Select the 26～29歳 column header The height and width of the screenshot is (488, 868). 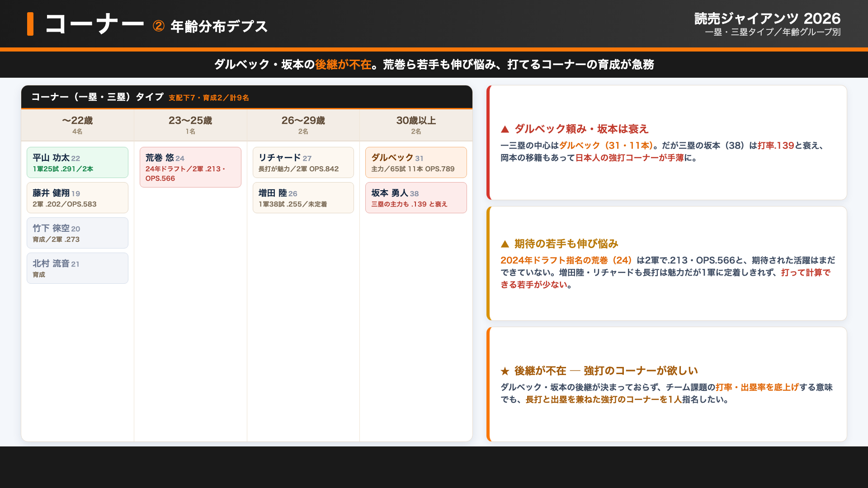click(x=303, y=125)
